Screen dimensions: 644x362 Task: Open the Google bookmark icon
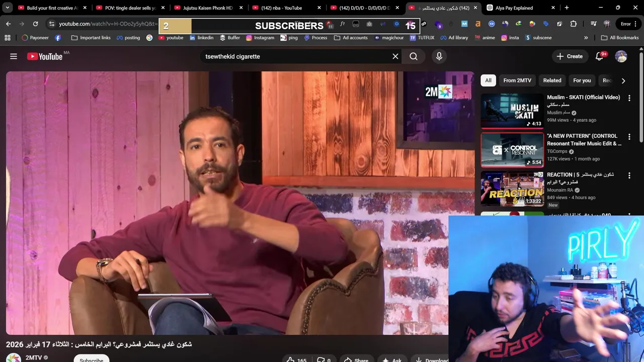[x=149, y=38]
